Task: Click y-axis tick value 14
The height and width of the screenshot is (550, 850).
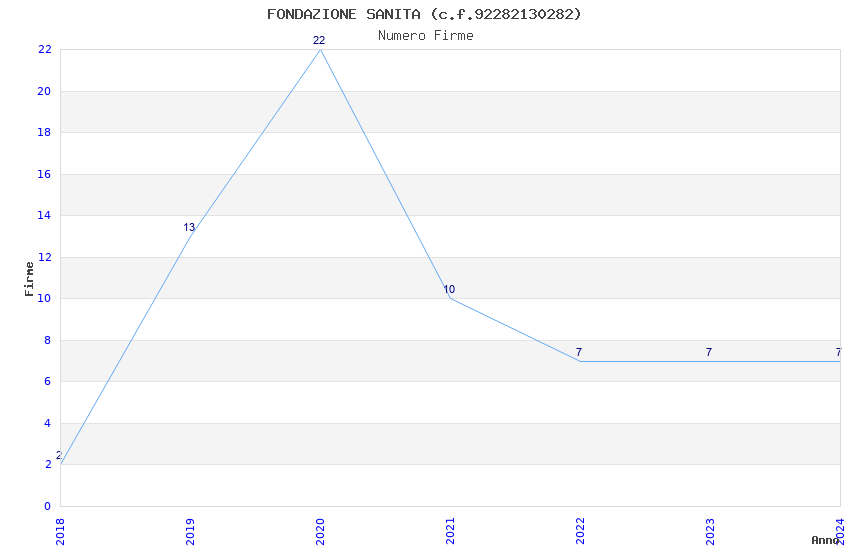Action: click(x=44, y=215)
